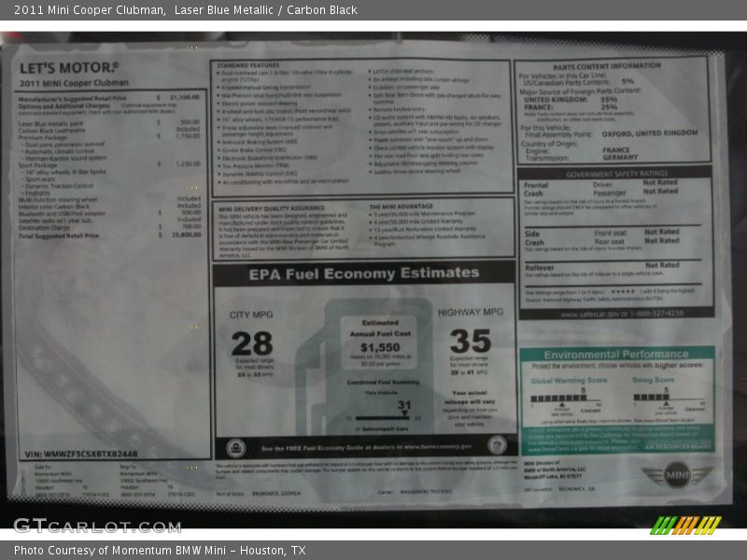
Task: Click the EPA seal left of fuel guide text
Action: coord(235,449)
